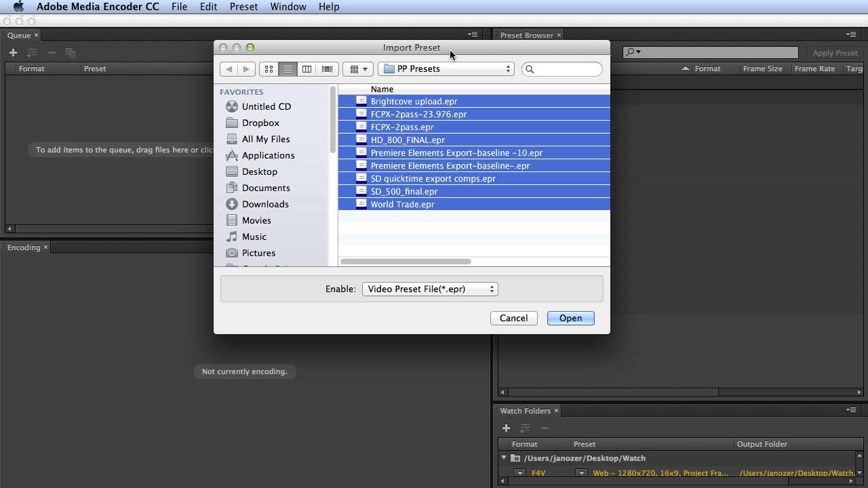Viewport: 868px width, 488px height.
Task: Select SD_500_final.epr file
Action: pyautogui.click(x=474, y=191)
